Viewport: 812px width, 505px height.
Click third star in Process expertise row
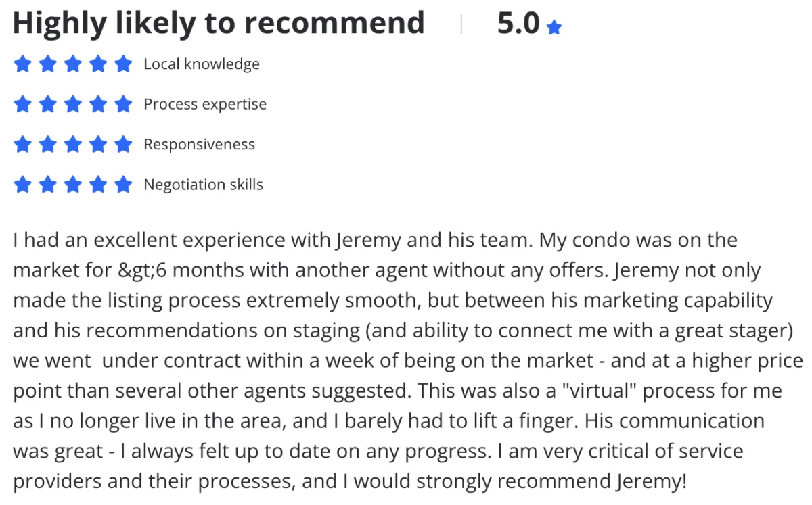point(73,104)
